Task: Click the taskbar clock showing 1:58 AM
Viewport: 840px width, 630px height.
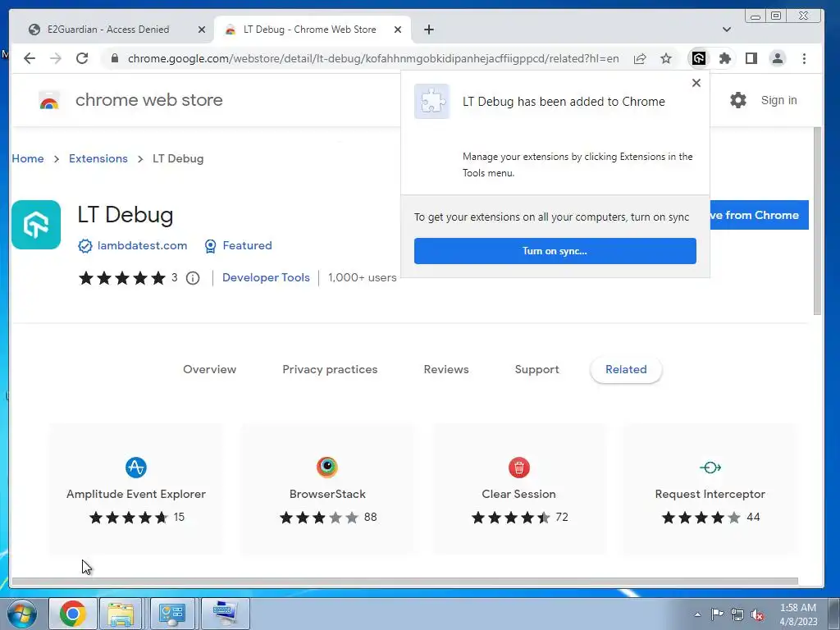Action: 798,614
